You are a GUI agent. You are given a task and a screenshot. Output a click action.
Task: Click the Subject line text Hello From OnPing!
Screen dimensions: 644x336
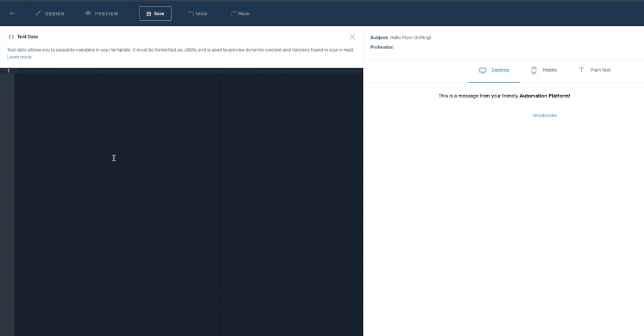tap(410, 37)
